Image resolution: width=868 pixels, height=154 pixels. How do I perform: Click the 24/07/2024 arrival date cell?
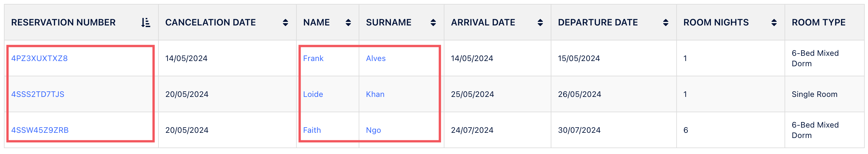tap(472, 130)
